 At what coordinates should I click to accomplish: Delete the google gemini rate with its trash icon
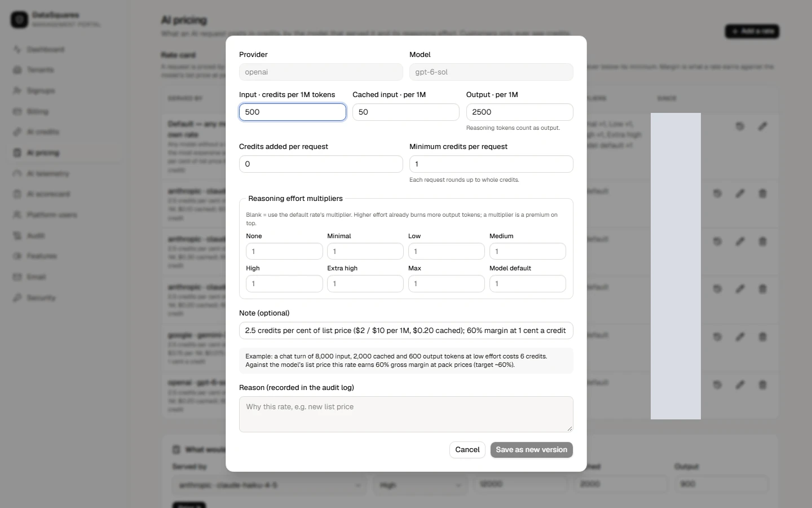click(762, 337)
